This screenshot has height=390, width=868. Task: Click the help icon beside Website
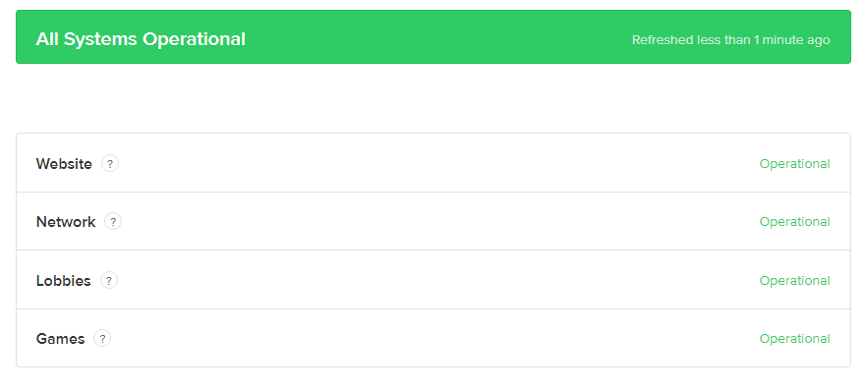110,164
